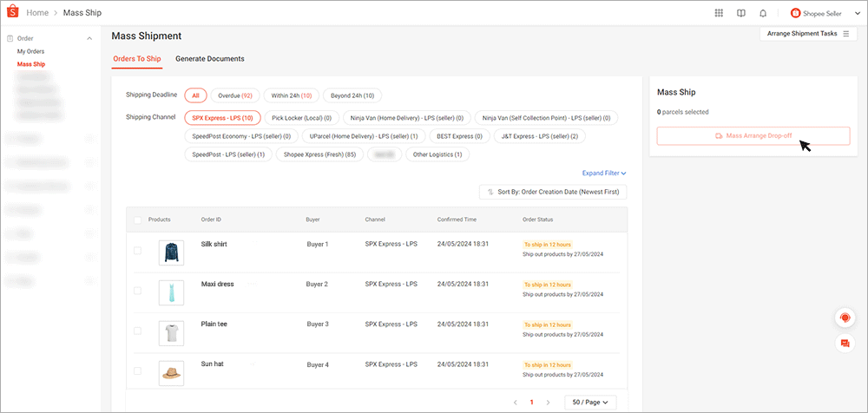Go to the next page arrow
868x413 pixels.
click(x=548, y=403)
